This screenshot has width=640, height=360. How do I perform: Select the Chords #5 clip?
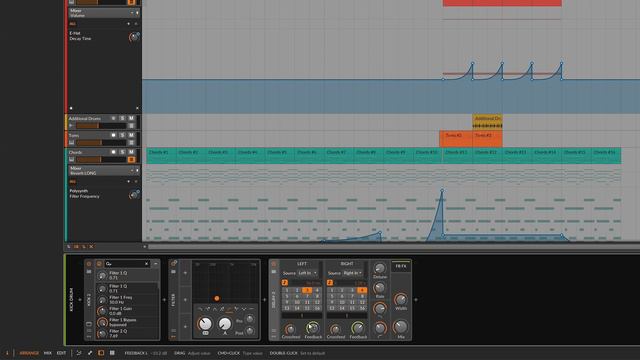(280, 156)
